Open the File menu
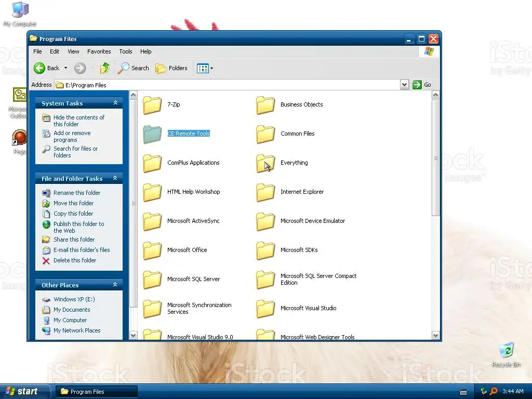532x399 pixels. (x=37, y=51)
